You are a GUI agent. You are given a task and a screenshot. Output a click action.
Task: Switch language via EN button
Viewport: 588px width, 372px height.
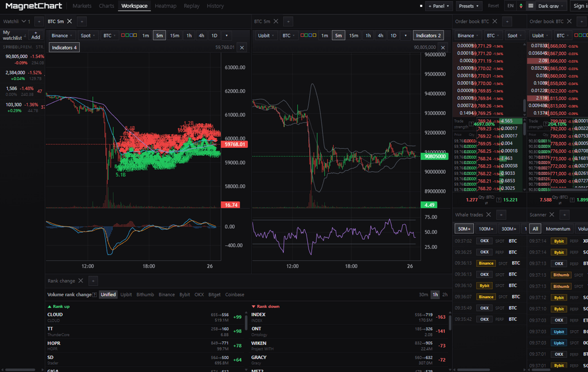coord(511,6)
